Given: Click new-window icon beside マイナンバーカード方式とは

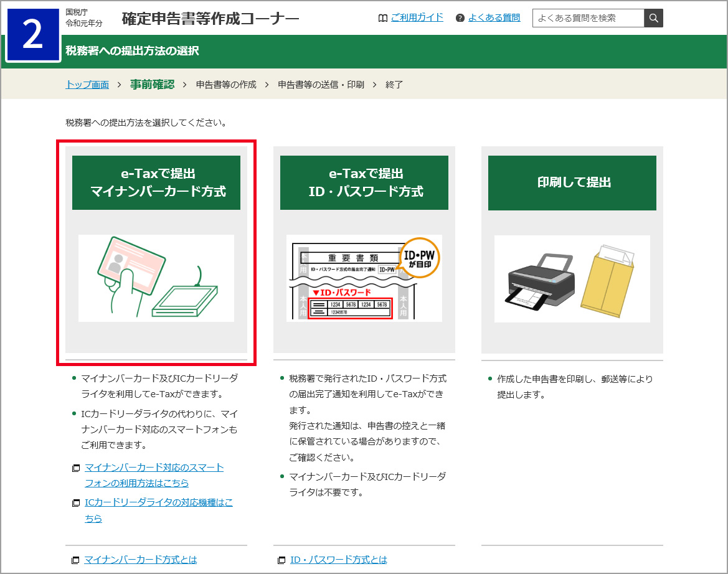Looking at the screenshot, I should coord(75,560).
